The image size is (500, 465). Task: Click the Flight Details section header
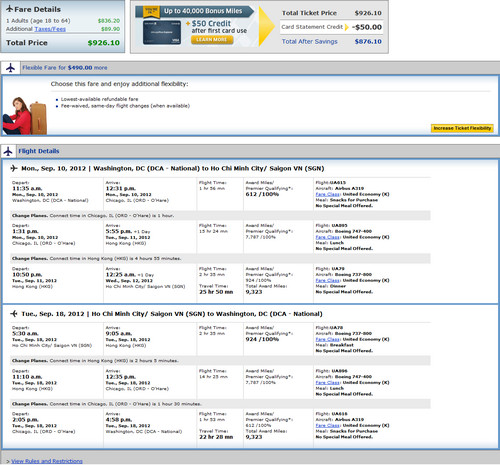pos(39,151)
